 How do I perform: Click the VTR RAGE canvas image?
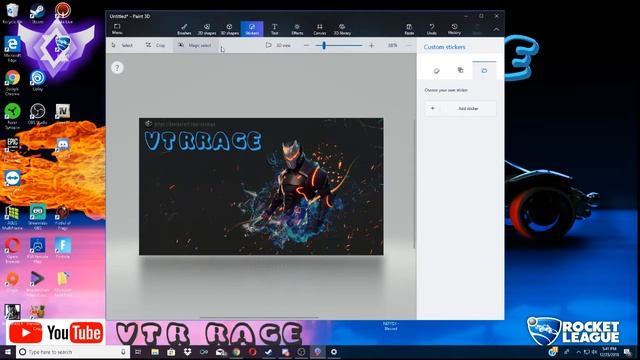point(261,187)
